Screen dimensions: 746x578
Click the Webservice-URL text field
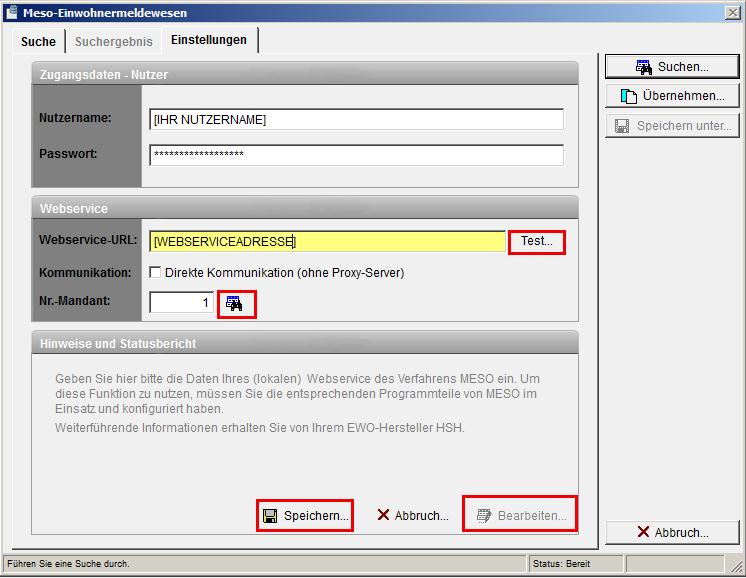coord(327,241)
